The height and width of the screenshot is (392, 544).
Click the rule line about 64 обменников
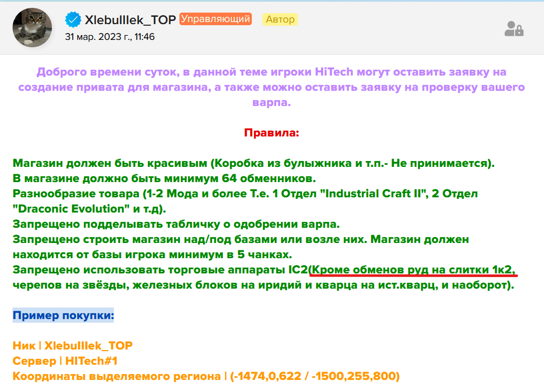(167, 178)
